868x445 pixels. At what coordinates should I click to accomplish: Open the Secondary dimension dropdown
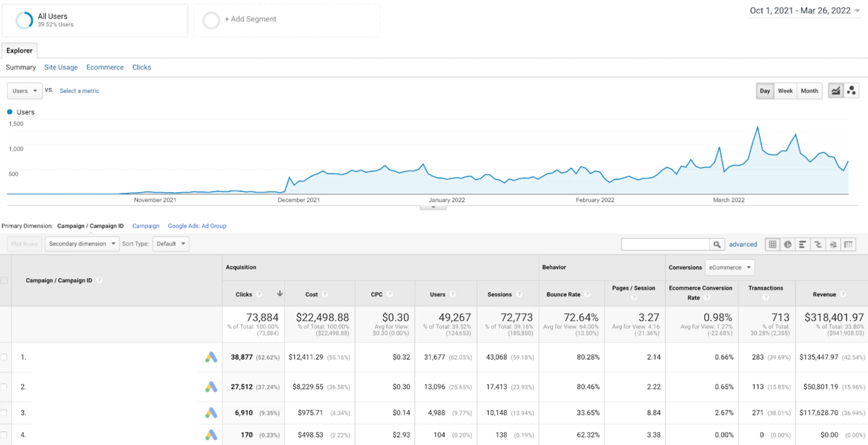[82, 244]
